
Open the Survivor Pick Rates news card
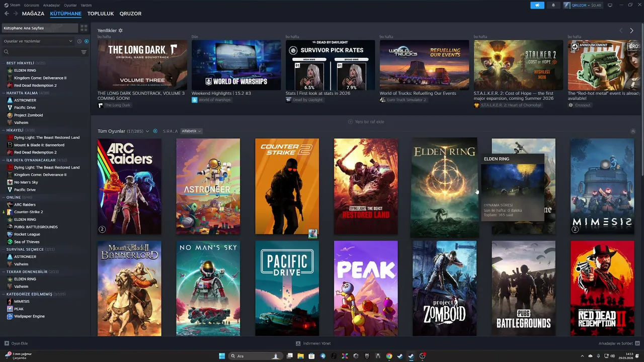[330, 65]
